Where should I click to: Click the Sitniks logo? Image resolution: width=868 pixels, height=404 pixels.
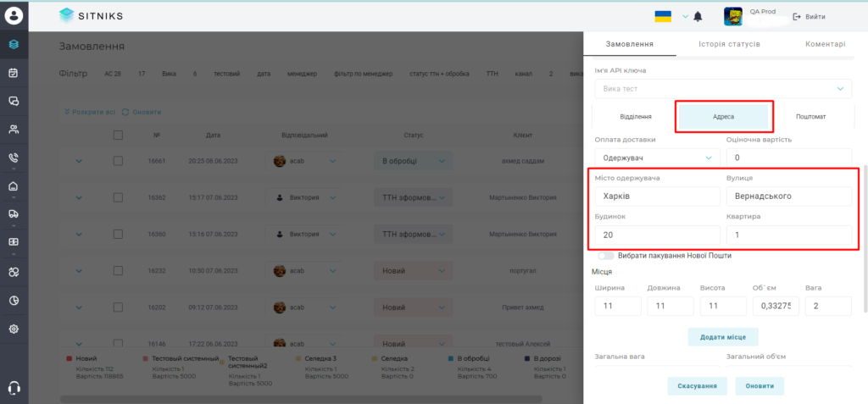tap(91, 16)
